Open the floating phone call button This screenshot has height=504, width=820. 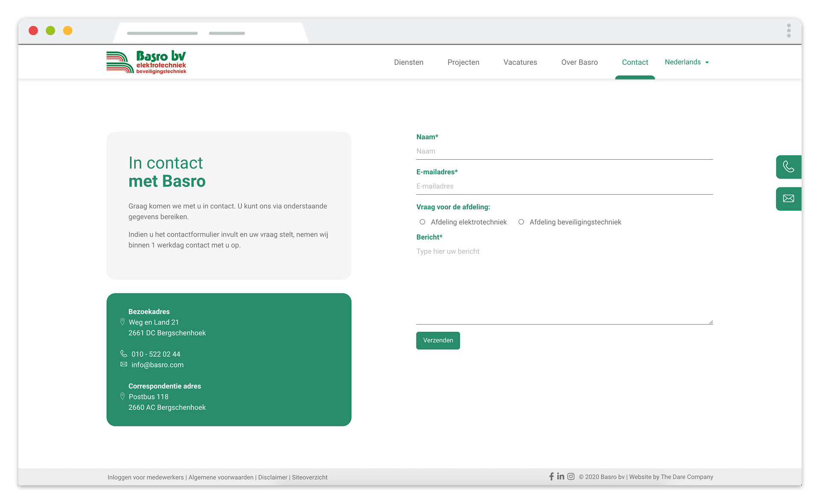click(788, 167)
